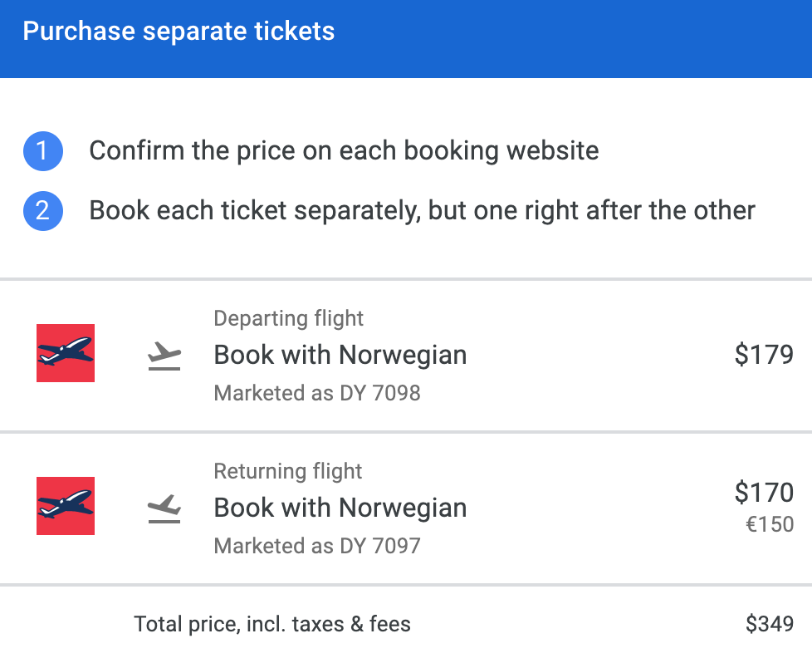This screenshot has width=812, height=658.
Task: Click the Marketed as DY 7097 text
Action: click(x=317, y=546)
